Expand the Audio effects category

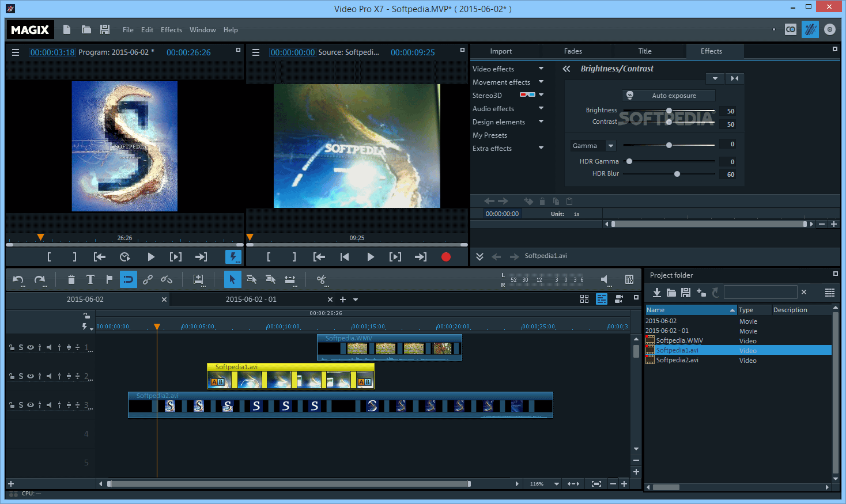(541, 108)
